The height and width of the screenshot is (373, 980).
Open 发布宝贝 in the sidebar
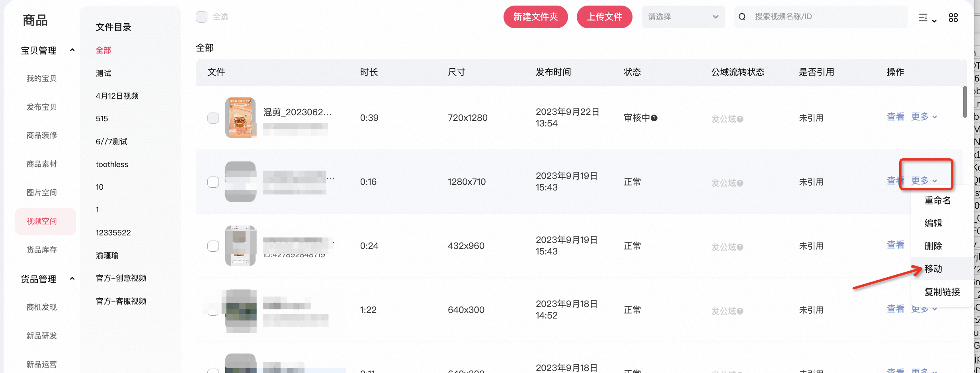tap(41, 107)
